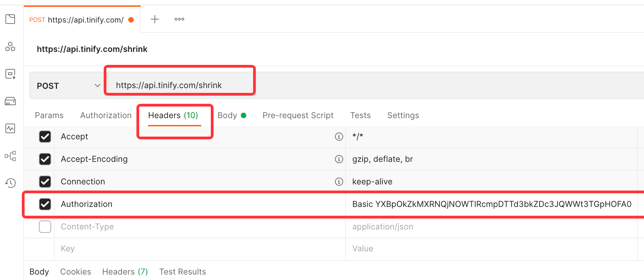Enable the Content-Type header checkbox
Image resolution: width=644 pixels, height=280 pixels.
coord(45,227)
